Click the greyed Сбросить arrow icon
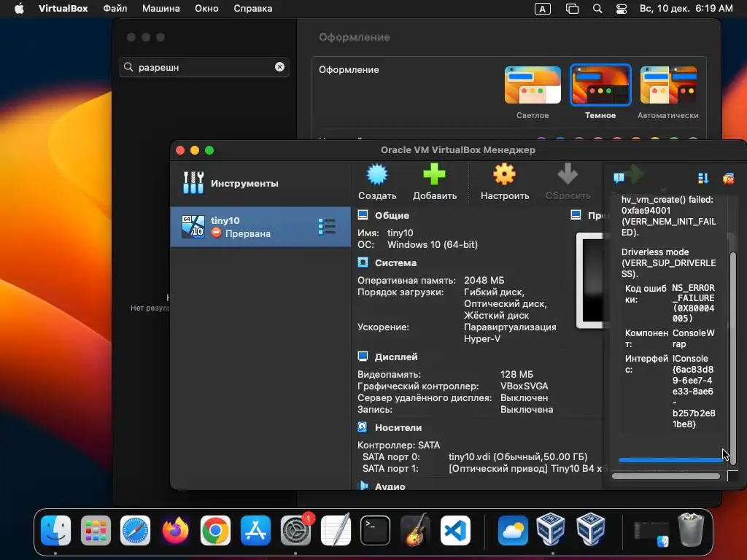The height and width of the screenshot is (560, 747). pyautogui.click(x=568, y=174)
